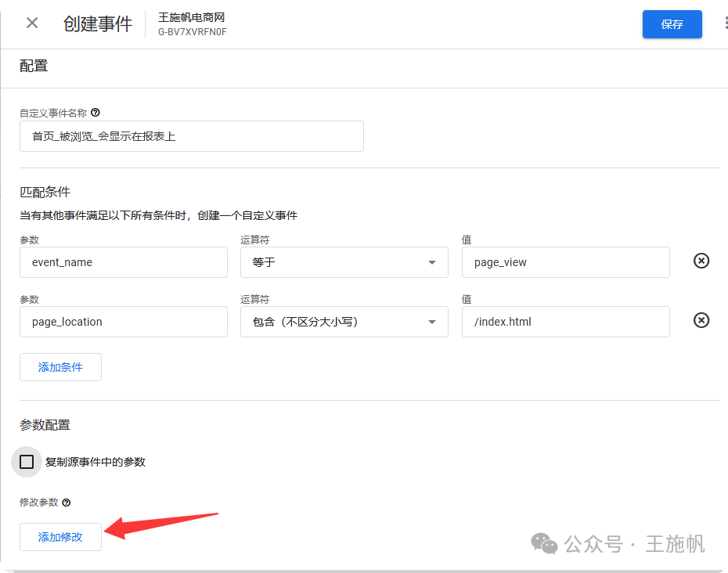
Task: Click the page_location parameter field
Action: (x=124, y=322)
